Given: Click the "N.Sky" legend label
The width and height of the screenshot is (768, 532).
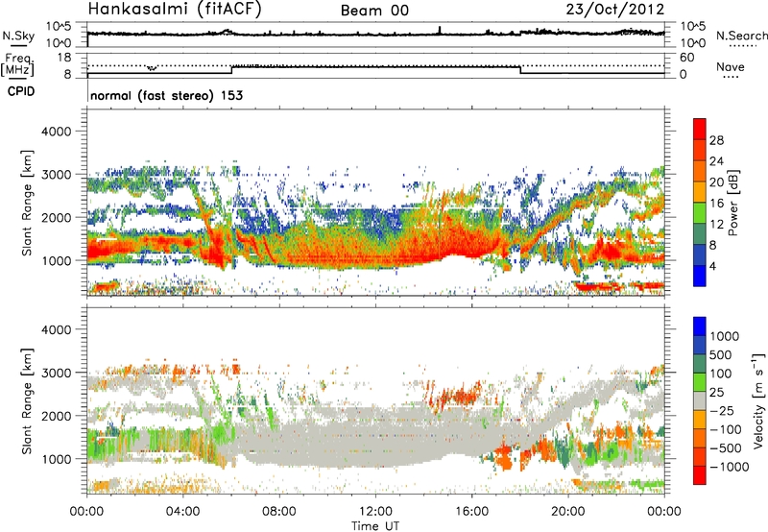Looking at the screenshot, I should click(x=18, y=36).
